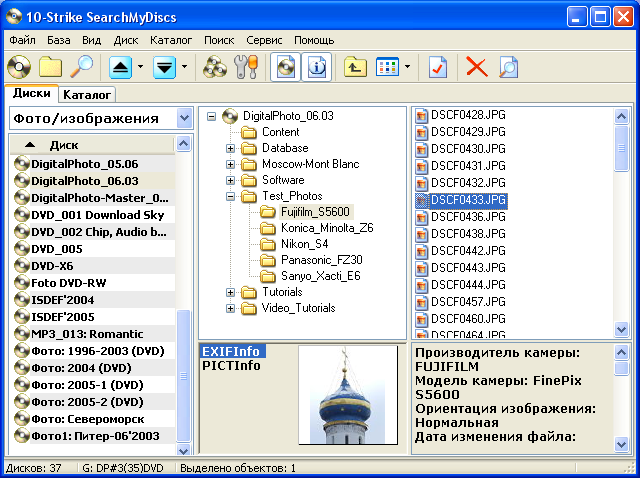The image size is (640, 478).
Task: Click the add disc toolbar icon
Action: pyautogui.click(x=19, y=67)
